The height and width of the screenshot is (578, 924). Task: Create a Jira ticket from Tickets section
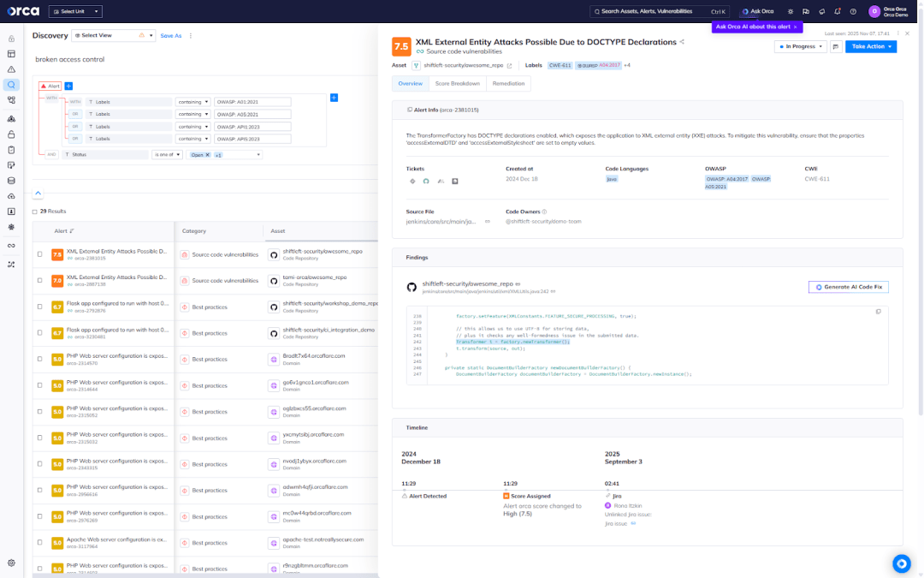coord(412,181)
